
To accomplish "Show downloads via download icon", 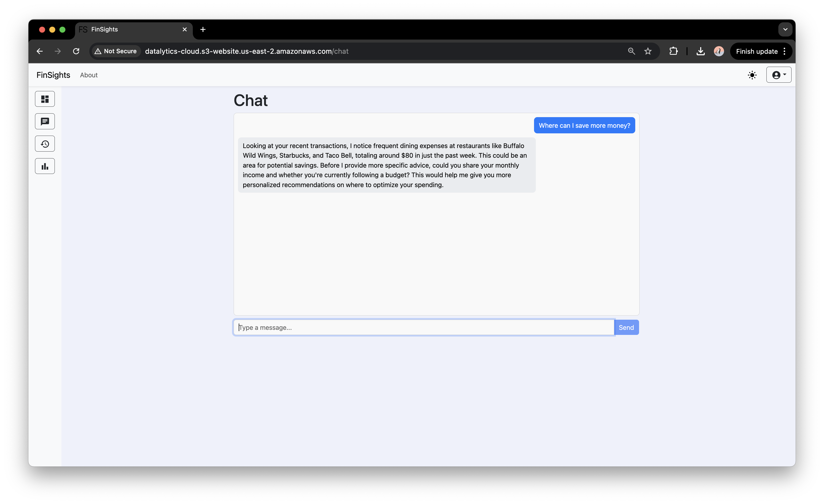I will pos(700,51).
